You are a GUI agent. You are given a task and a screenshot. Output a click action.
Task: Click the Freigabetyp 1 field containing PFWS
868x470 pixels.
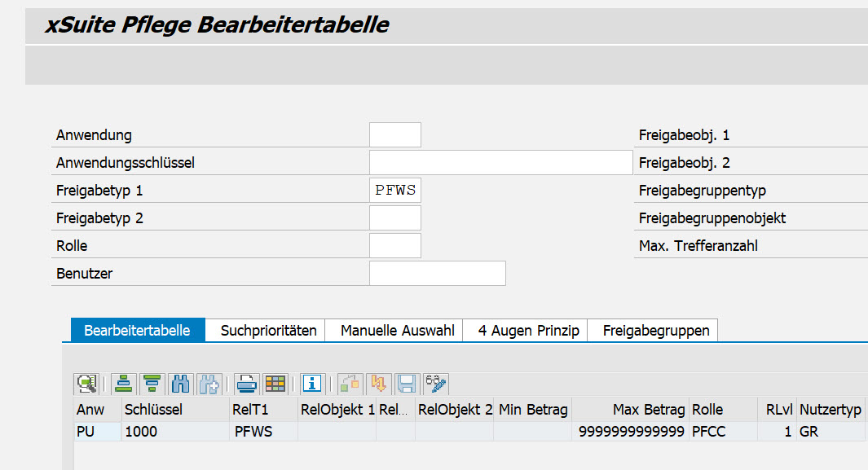click(x=394, y=191)
